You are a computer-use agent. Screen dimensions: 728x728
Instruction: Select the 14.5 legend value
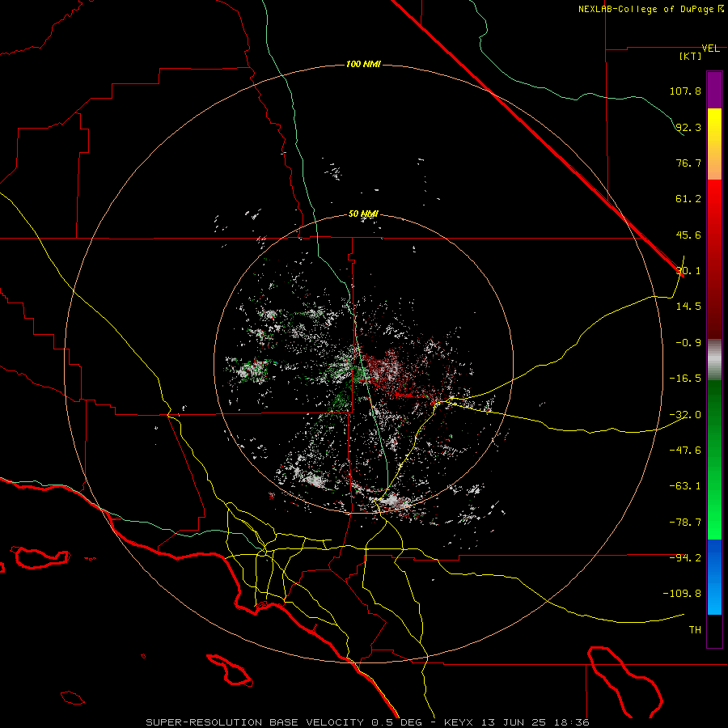pyautogui.click(x=688, y=307)
